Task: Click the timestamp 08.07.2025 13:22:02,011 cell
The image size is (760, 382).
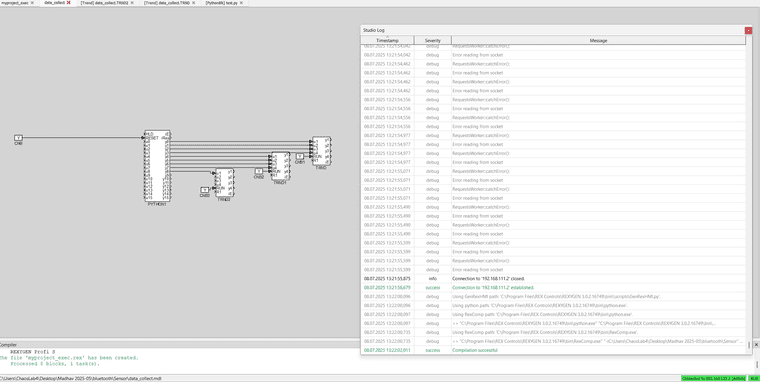Action: (x=387, y=350)
